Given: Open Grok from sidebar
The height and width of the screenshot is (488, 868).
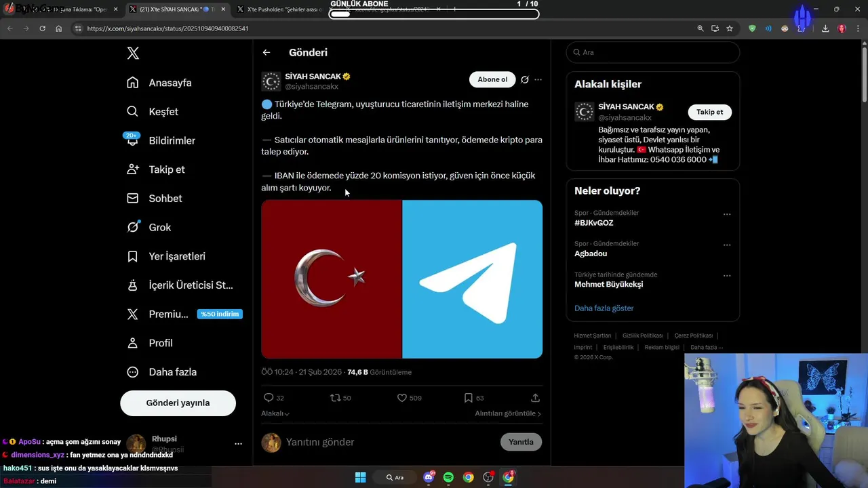Looking at the screenshot, I should tap(149, 228).
